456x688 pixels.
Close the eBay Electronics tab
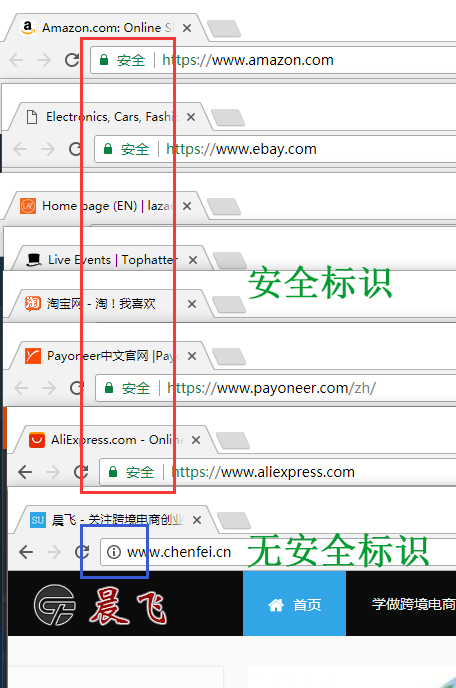pos(191,117)
